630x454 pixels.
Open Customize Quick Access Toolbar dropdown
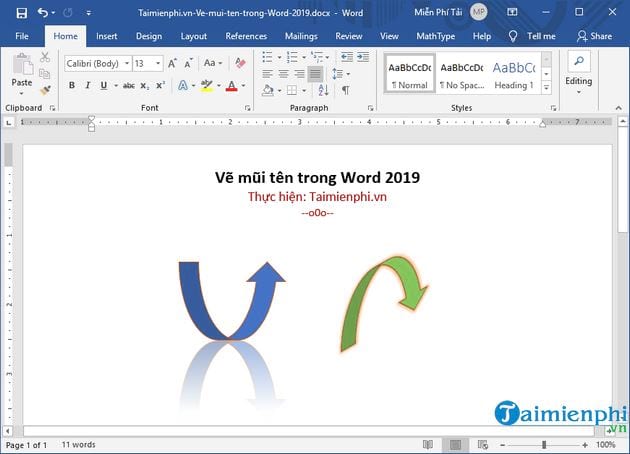tap(88, 13)
